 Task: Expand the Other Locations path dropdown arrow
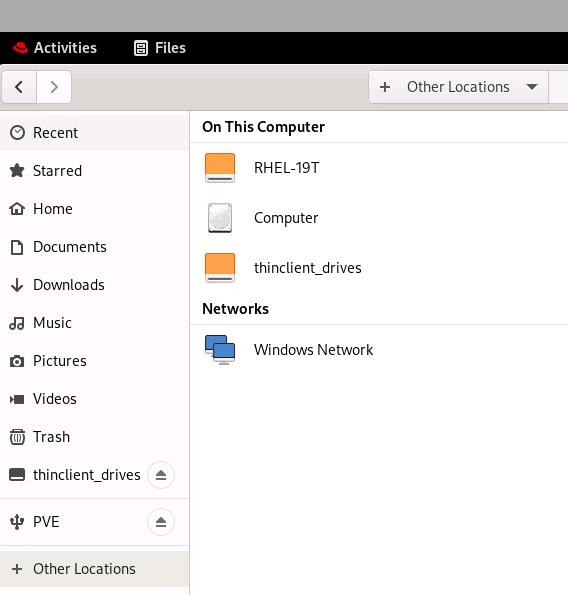[532, 87]
